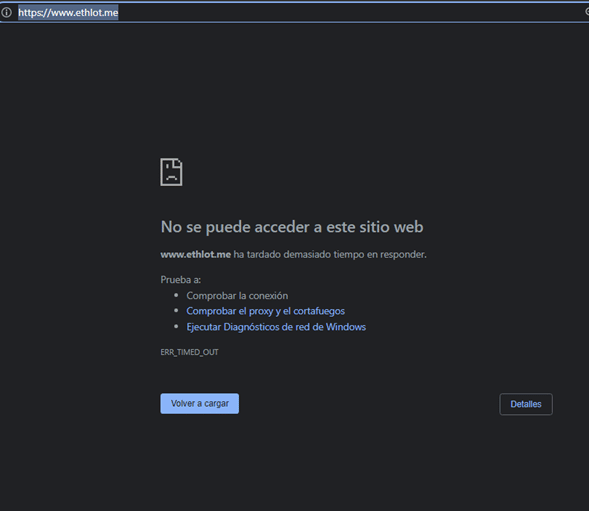Open the site information icon in address bar
Screen dimensions: 589x511
[x=6, y=12]
